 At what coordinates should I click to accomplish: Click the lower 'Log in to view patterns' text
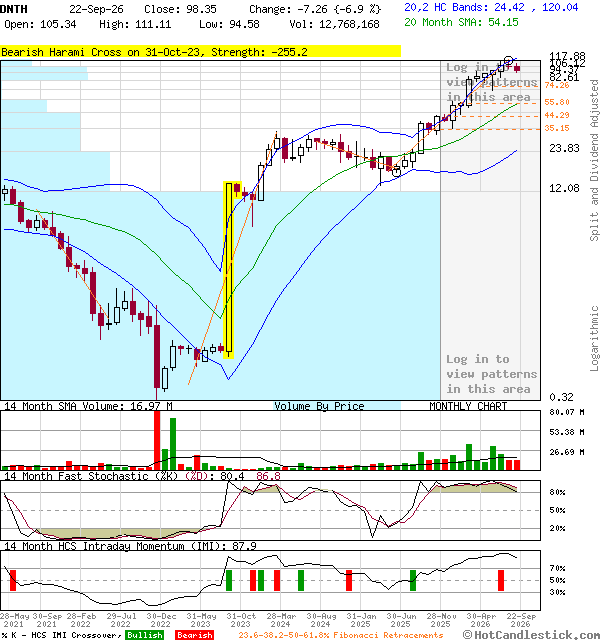[x=491, y=374]
